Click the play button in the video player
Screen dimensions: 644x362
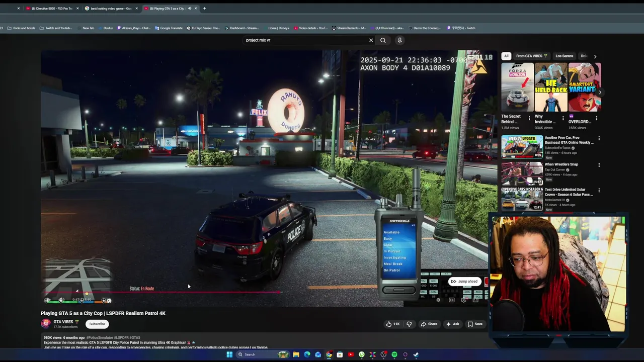(47, 300)
